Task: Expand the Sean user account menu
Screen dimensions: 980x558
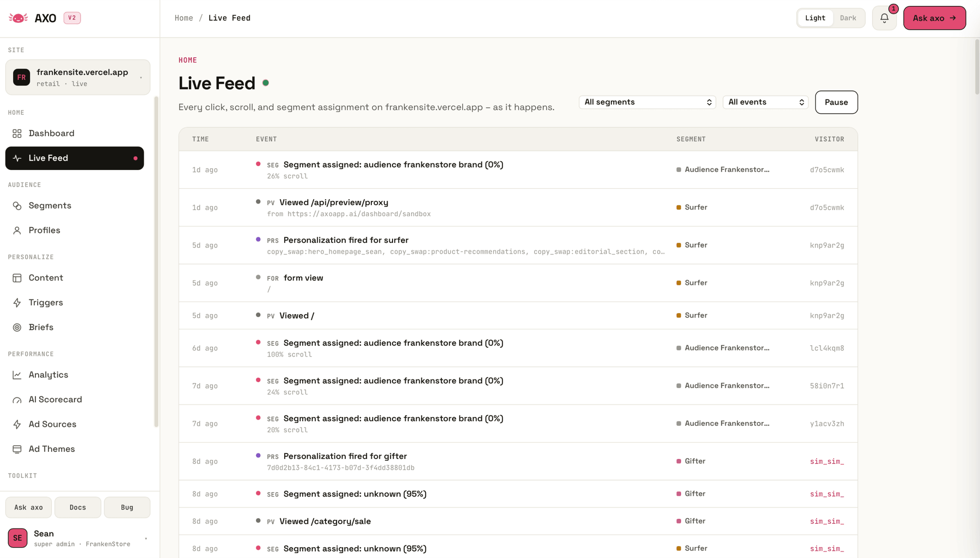Action: [78, 538]
